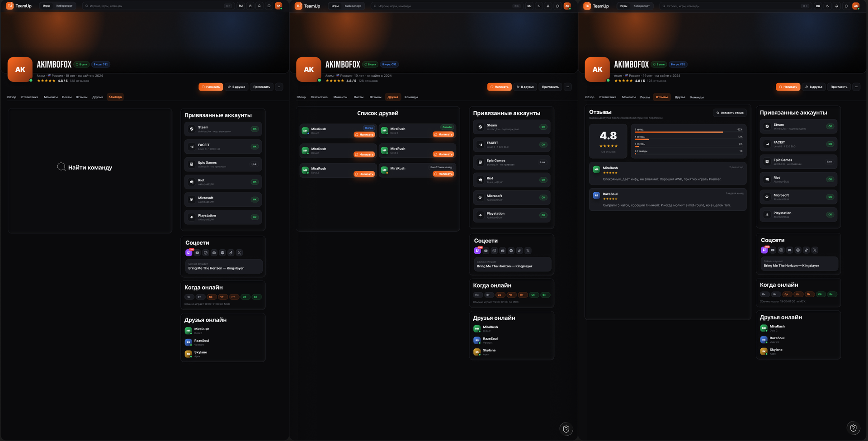Click the shield icon at bottom of right panel

853,427
